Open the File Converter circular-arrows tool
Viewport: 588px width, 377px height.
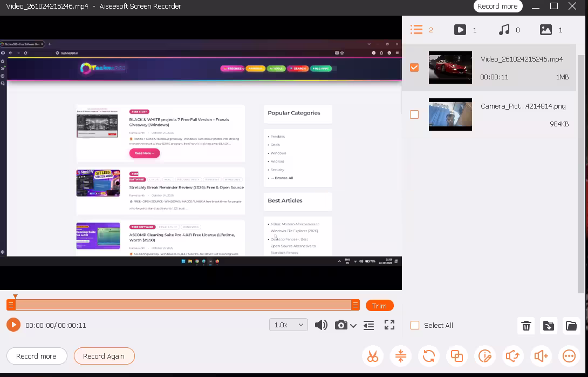pyautogui.click(x=429, y=356)
